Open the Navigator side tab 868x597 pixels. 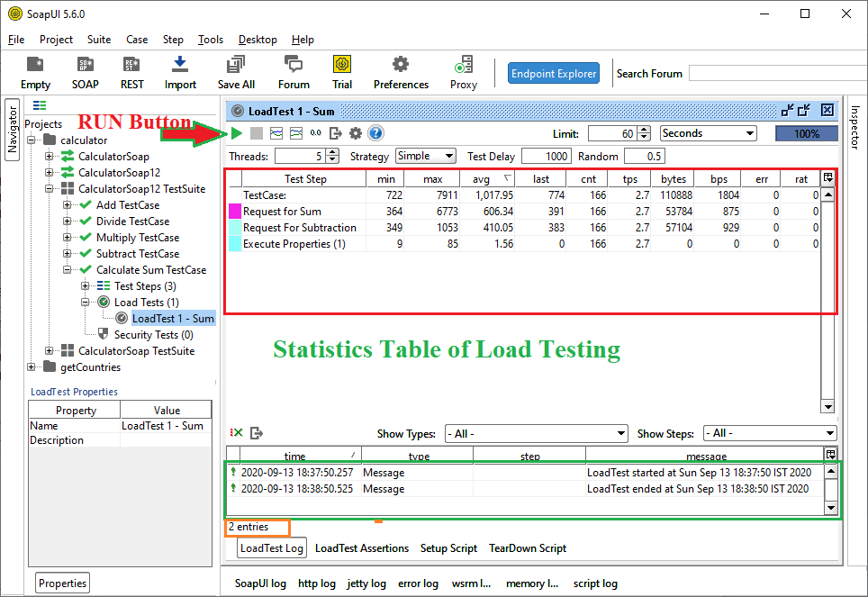coord(13,130)
